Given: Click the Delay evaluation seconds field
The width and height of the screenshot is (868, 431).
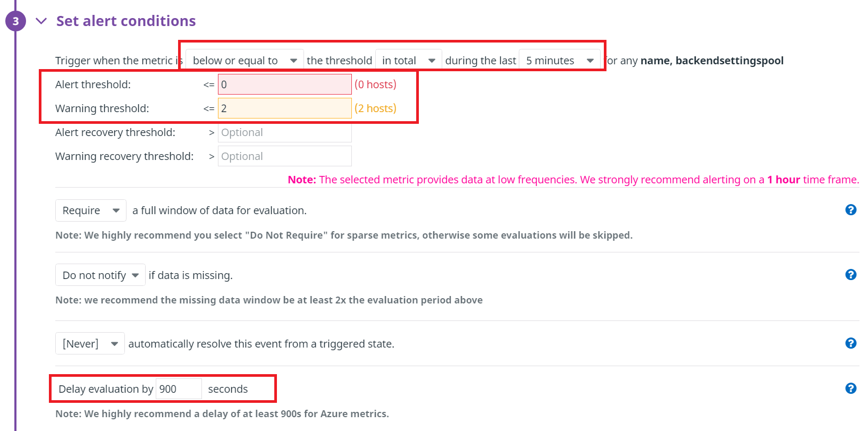Looking at the screenshot, I should [179, 389].
